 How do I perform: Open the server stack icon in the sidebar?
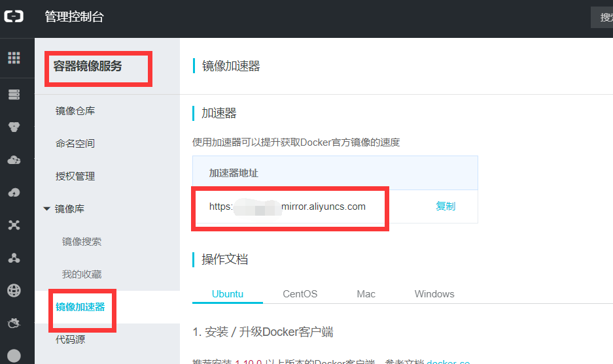14,95
